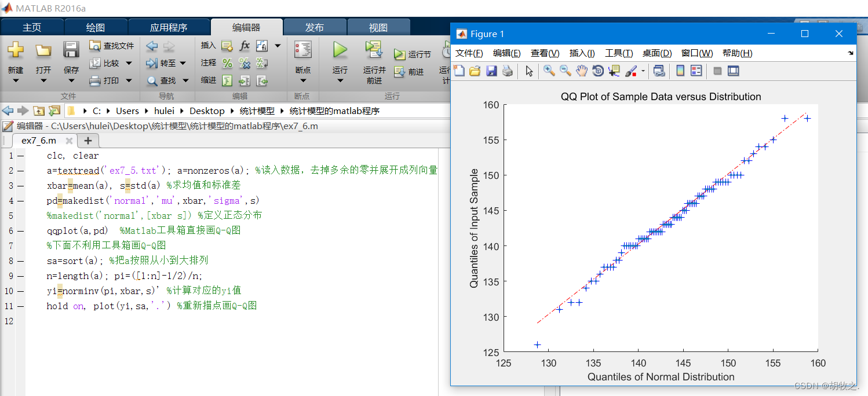Viewport: 868px width, 396px height.
Task: Open the Find (查找) dropdown
Action: point(185,81)
